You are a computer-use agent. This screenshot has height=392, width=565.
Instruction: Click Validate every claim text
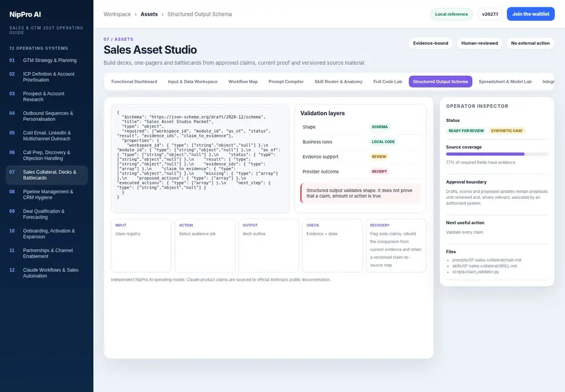pyautogui.click(x=465, y=232)
